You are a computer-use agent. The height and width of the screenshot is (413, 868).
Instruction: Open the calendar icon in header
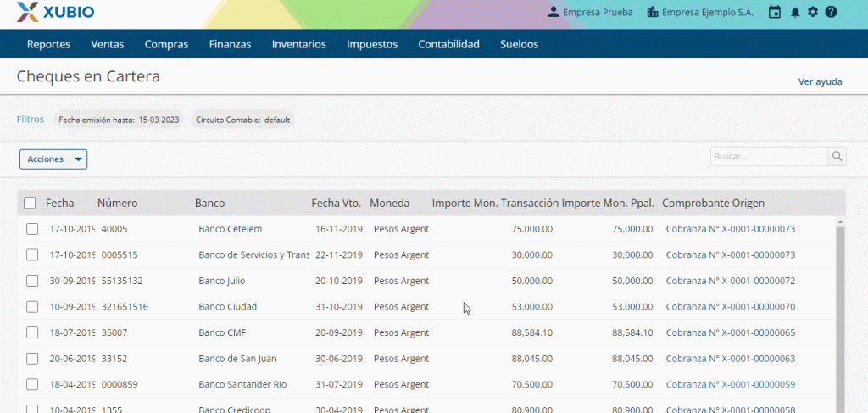775,12
